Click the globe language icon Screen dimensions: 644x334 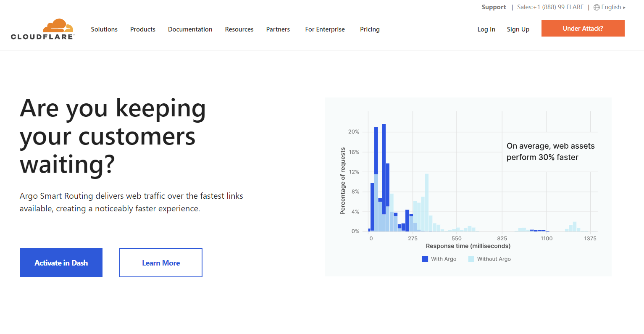coord(597,7)
